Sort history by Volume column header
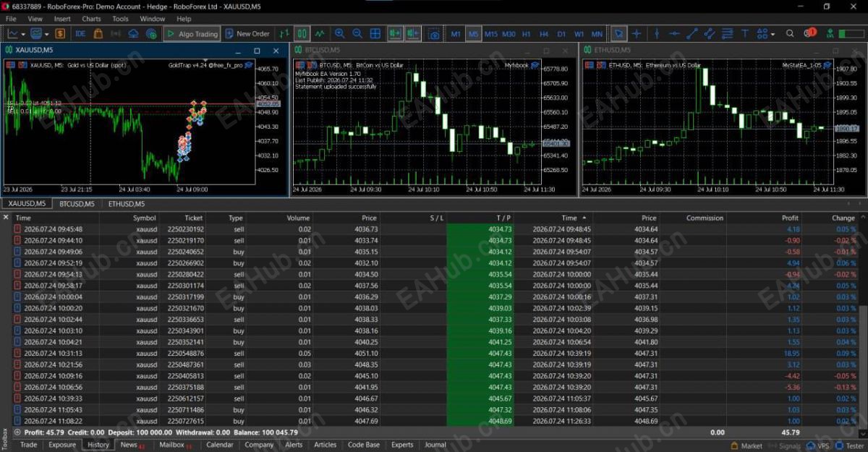 coord(298,218)
